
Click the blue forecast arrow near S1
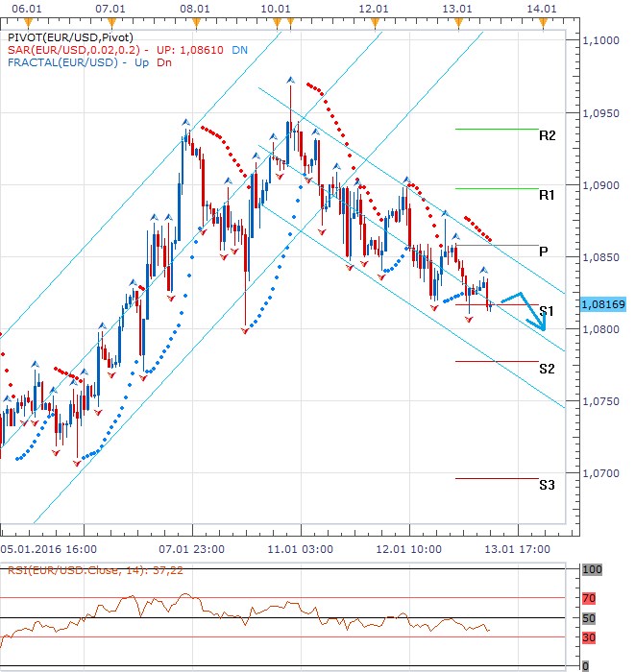528,307
